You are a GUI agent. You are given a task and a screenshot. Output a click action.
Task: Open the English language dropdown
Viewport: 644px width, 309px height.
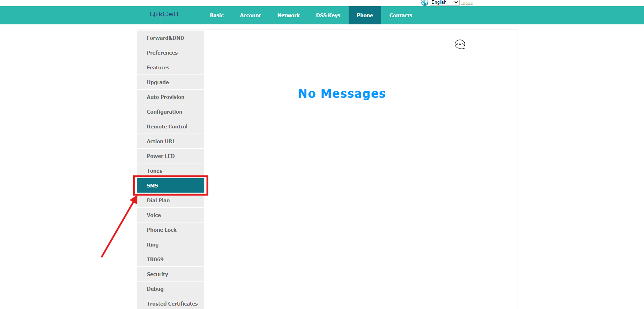(444, 2)
